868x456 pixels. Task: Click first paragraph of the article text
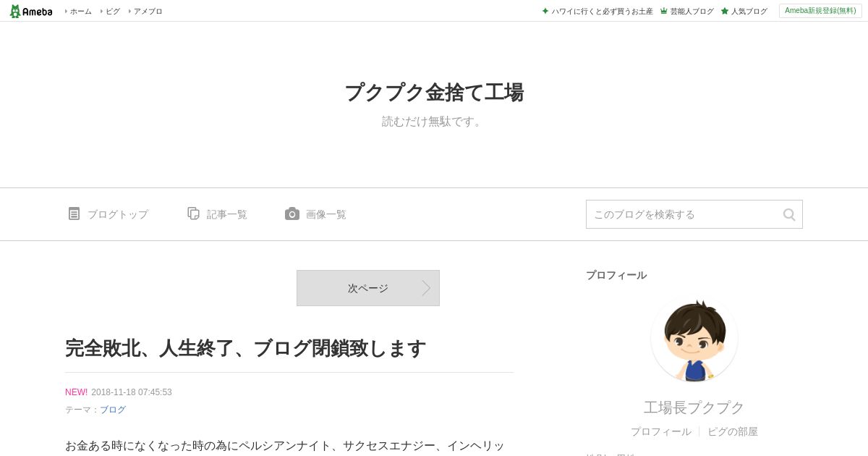coord(285,446)
